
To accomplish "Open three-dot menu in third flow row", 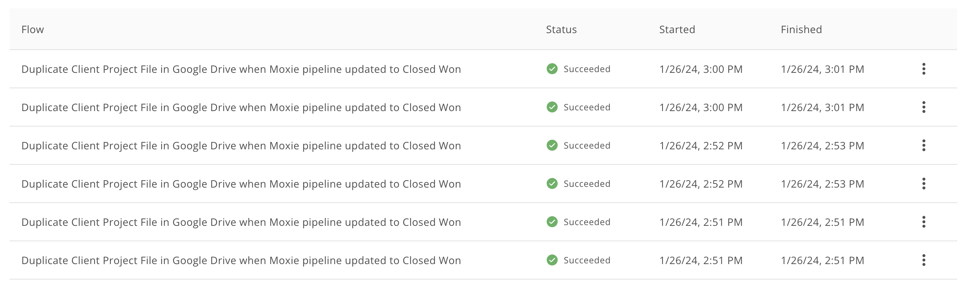I will [923, 145].
